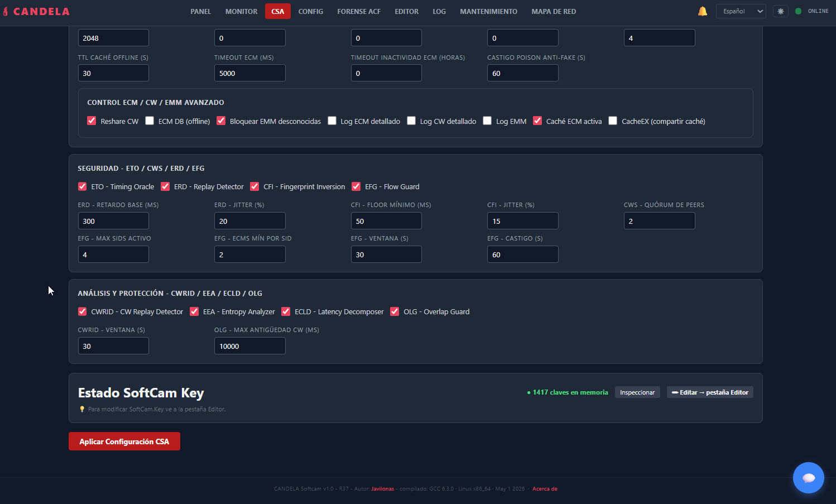Click 'SEGURIDAD - ETO / CWS / ERD / EFG' heading
This screenshot has height=504, width=836.
pos(141,169)
